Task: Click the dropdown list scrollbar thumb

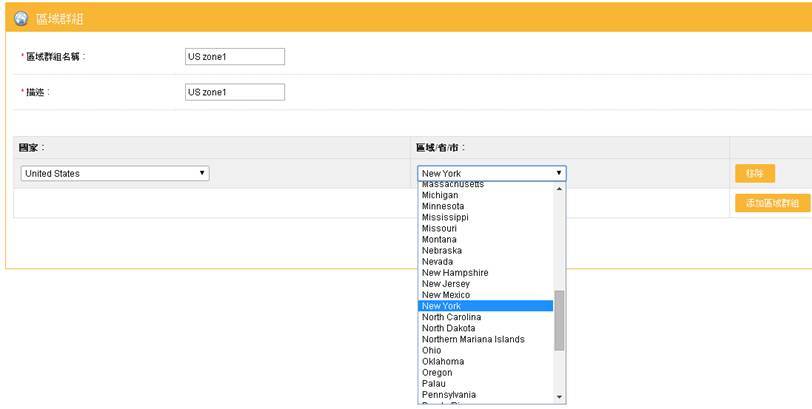Action: [x=559, y=320]
